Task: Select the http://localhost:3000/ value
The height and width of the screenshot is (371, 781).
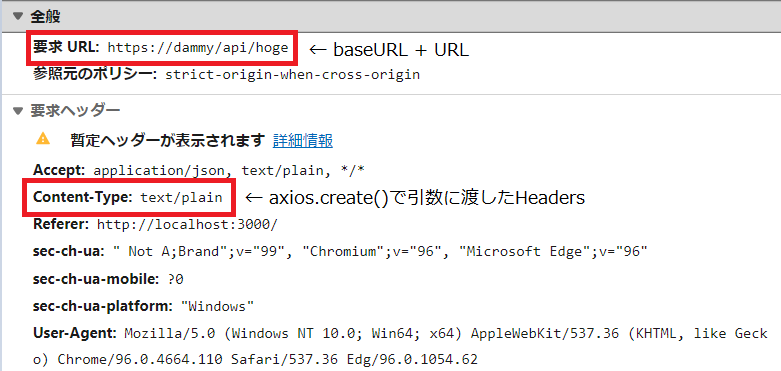Action: pos(187,225)
